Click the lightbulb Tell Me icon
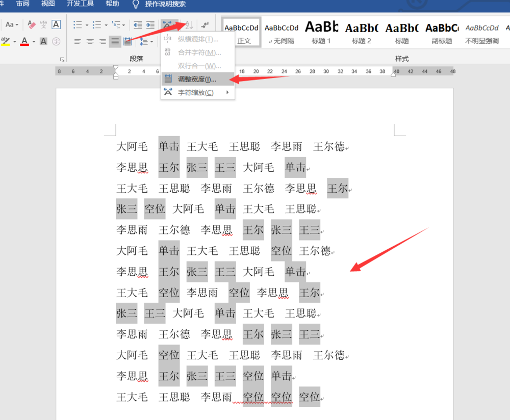The image size is (510, 420). click(136, 4)
